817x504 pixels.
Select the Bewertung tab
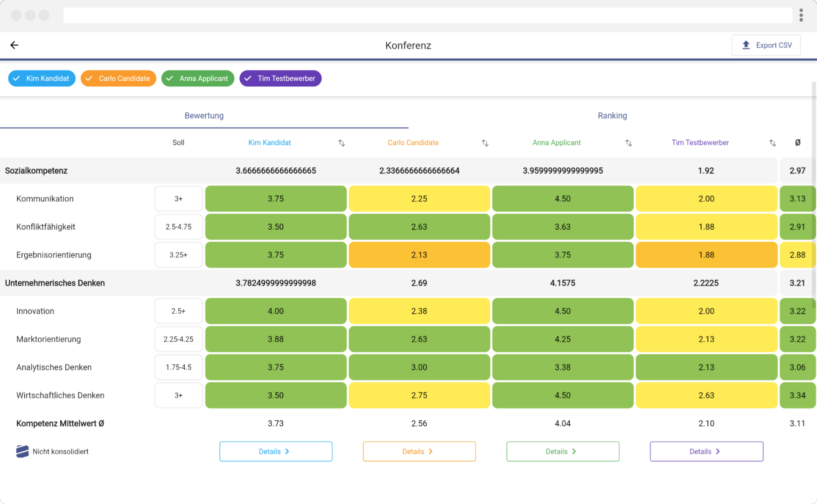coord(204,115)
